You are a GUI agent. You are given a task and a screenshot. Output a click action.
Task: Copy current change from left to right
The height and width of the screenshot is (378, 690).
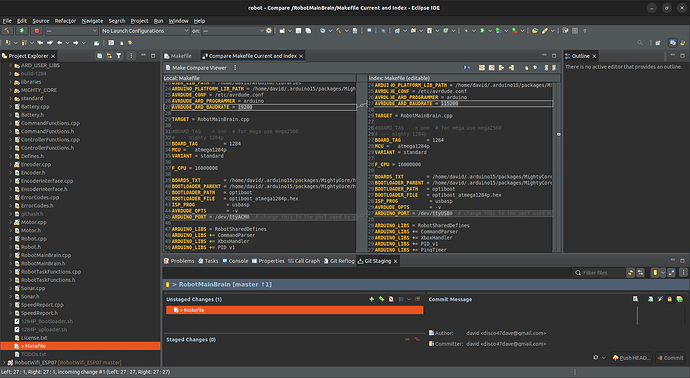point(501,68)
